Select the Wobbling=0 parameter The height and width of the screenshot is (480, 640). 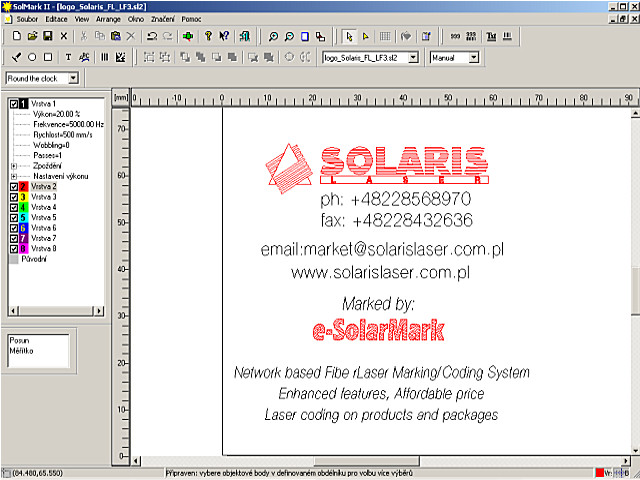click(x=51, y=145)
